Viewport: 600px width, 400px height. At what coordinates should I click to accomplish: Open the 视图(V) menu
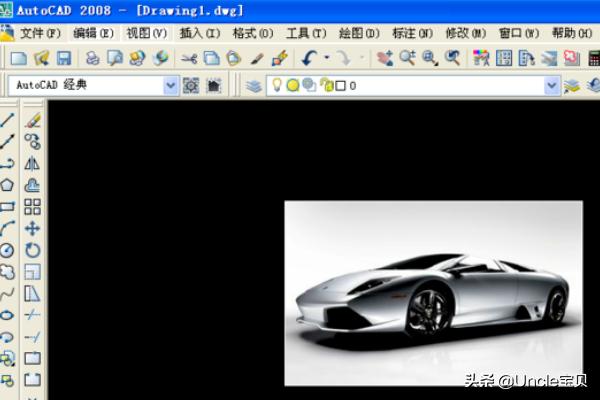coord(147,34)
